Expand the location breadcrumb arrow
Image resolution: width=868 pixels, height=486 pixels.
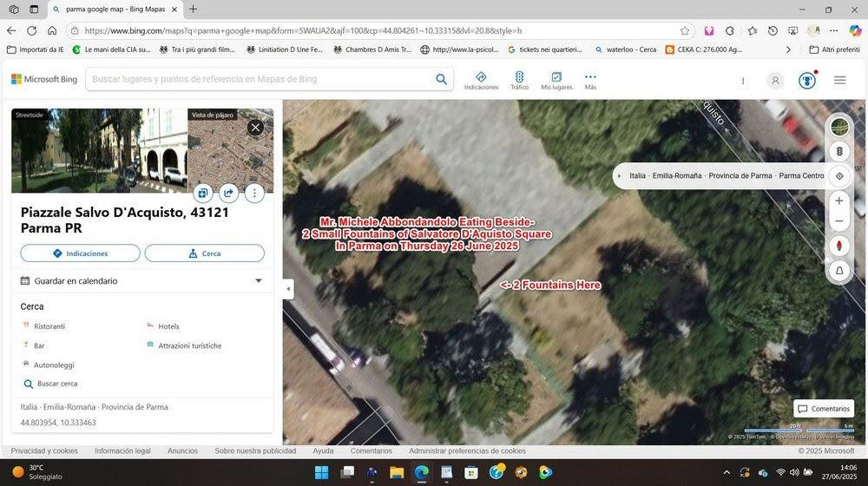click(619, 176)
